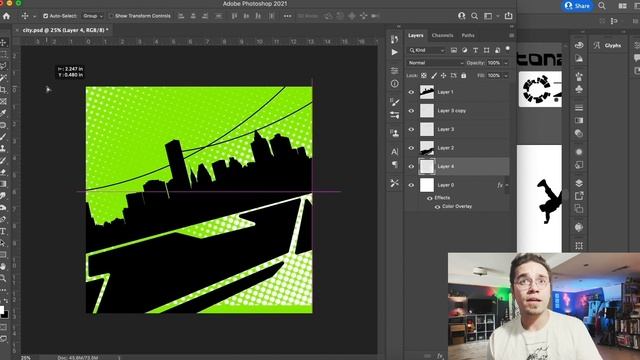The height and width of the screenshot is (360, 640).
Task: Select the Horizontal Type tool
Action: [3, 231]
